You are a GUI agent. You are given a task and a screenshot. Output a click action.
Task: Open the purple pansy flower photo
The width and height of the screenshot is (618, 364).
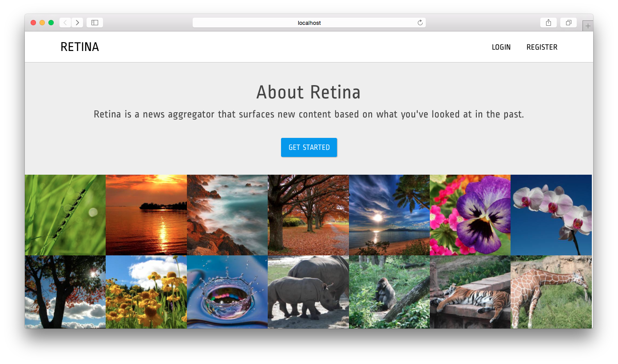point(470,215)
